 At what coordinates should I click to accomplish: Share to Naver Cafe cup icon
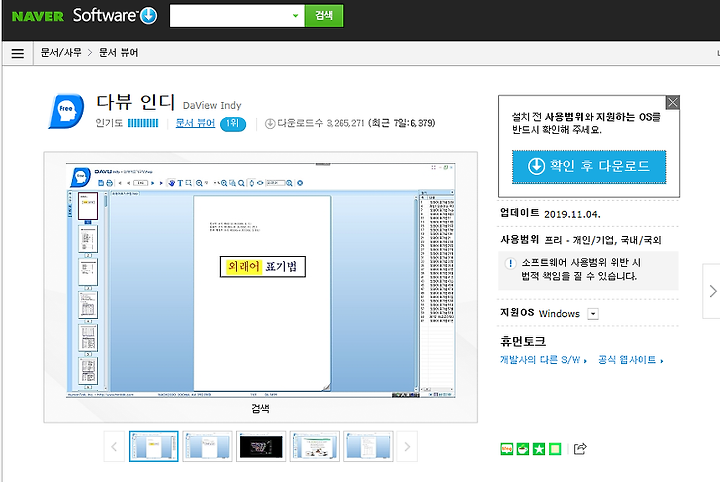point(523,448)
